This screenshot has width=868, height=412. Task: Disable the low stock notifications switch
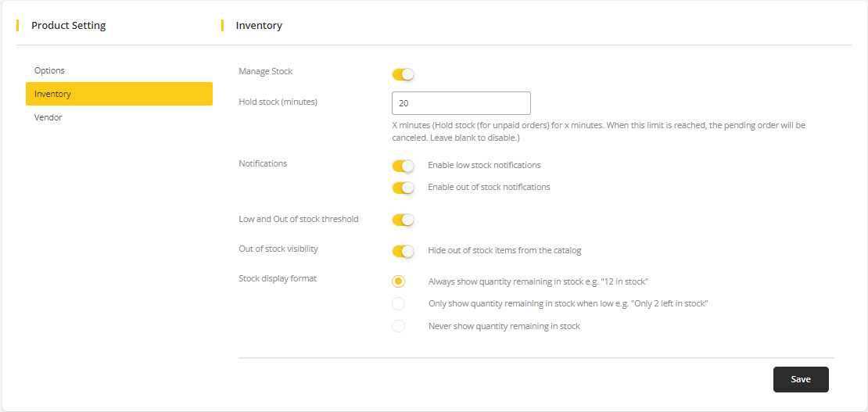[403, 166]
